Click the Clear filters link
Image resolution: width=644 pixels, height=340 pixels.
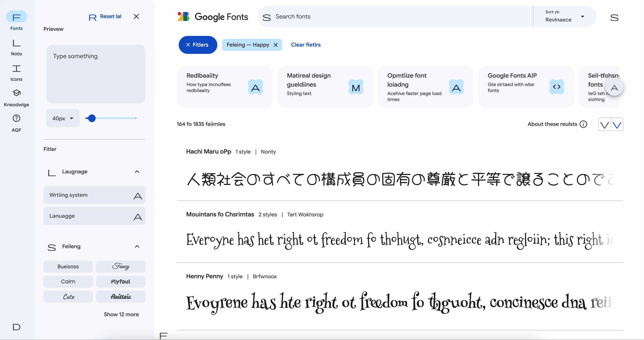pyautogui.click(x=306, y=45)
